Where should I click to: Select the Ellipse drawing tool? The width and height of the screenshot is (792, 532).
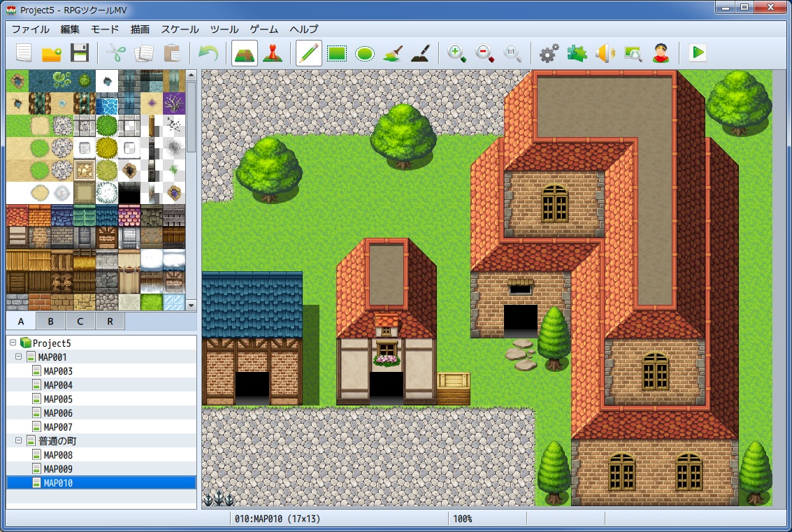(365, 52)
